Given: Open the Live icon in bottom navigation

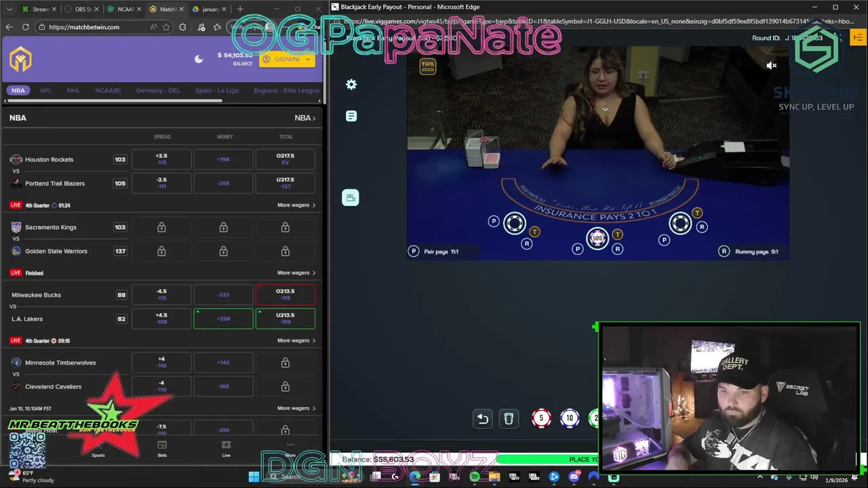Looking at the screenshot, I should coord(226,448).
